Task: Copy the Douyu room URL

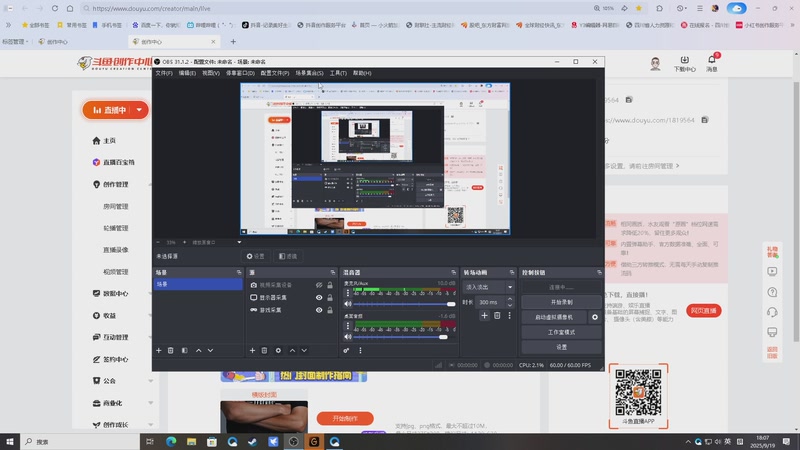Action: pyautogui.click(x=705, y=120)
